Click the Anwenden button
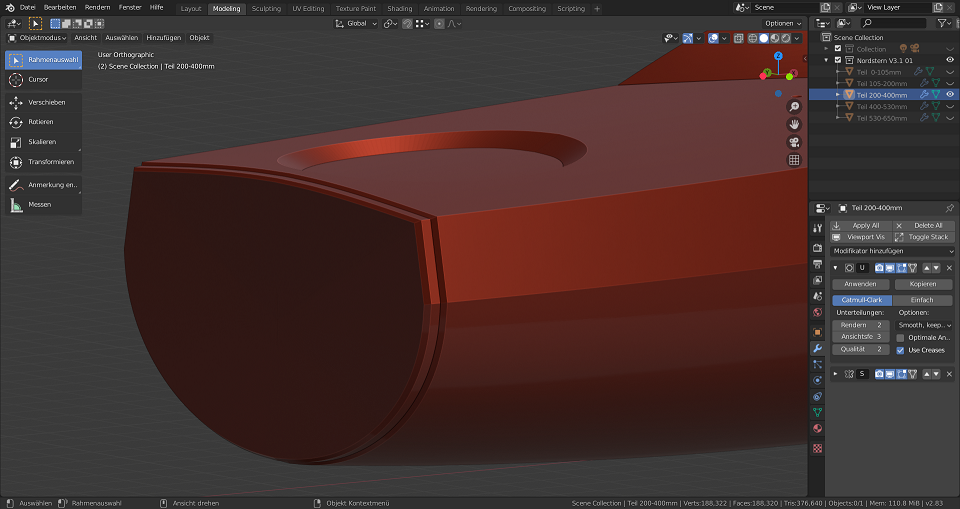 pyautogui.click(x=860, y=284)
